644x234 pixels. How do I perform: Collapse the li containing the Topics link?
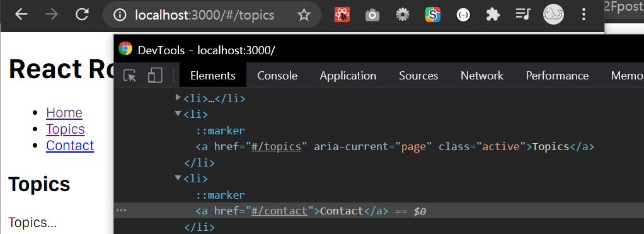tap(178, 114)
